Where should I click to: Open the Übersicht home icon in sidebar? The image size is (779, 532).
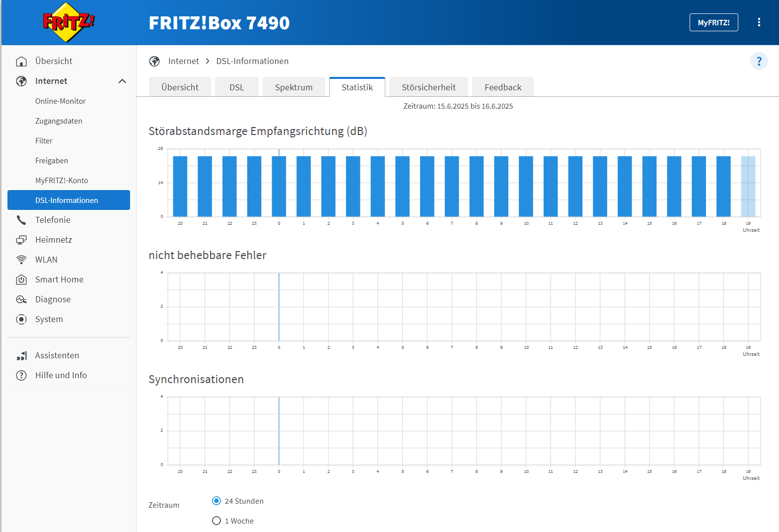pos(21,61)
